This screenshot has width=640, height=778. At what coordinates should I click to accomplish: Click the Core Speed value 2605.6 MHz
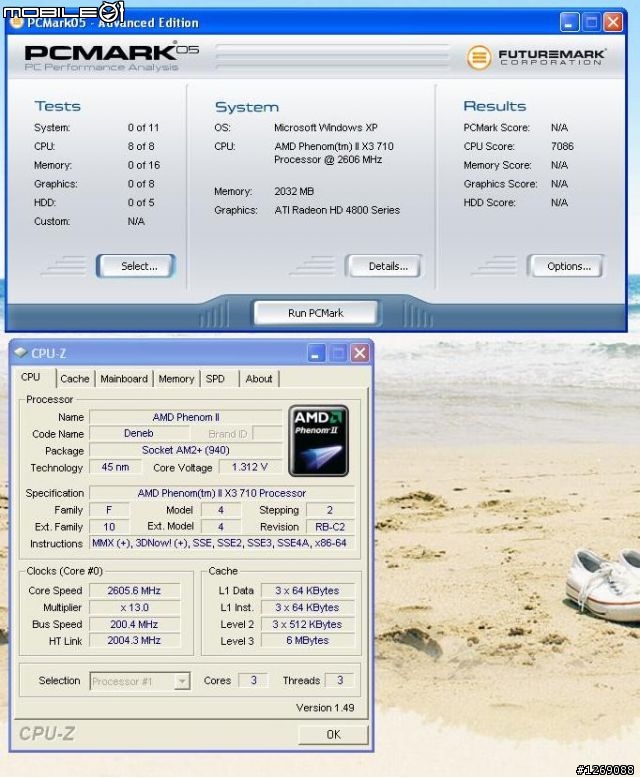coord(134,590)
